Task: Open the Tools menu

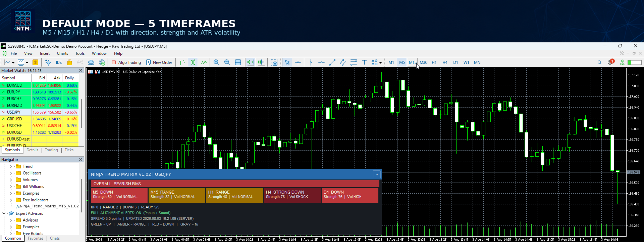Action: coord(80,53)
